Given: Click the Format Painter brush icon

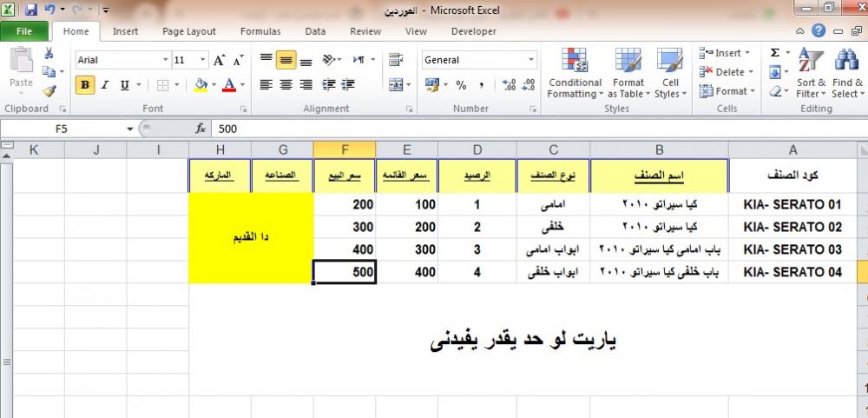Looking at the screenshot, I should [x=49, y=91].
